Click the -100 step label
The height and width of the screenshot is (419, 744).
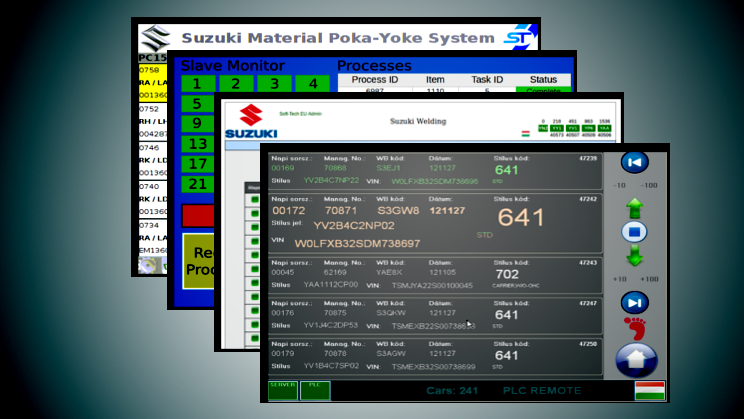click(649, 185)
